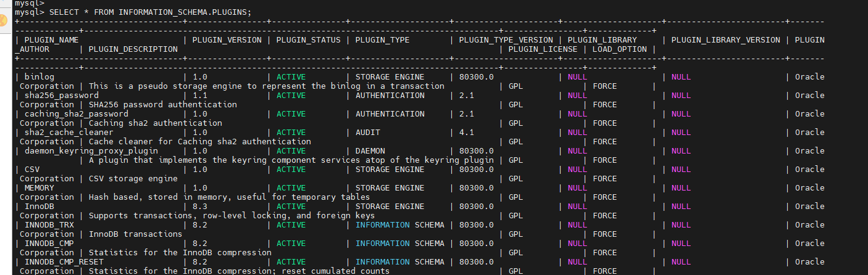Select the INNODB_TRX plugin name
The width and height of the screenshot is (868, 275).
pyautogui.click(x=49, y=225)
